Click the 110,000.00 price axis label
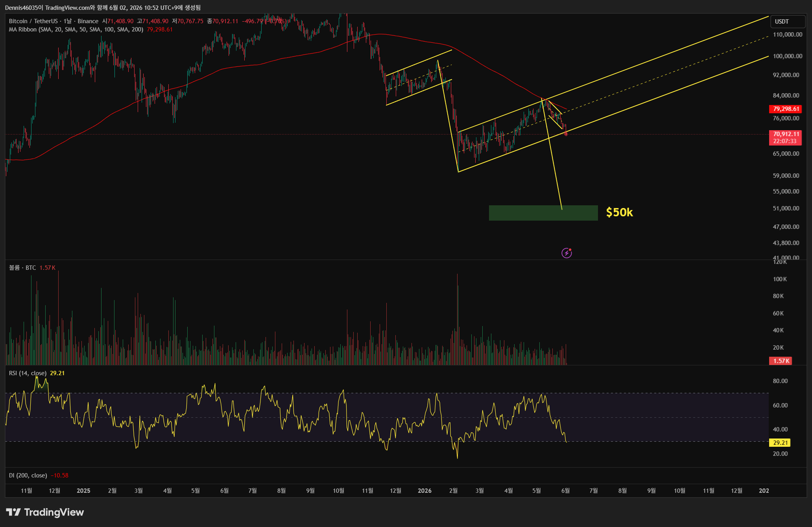The height and width of the screenshot is (527, 812). tap(788, 35)
